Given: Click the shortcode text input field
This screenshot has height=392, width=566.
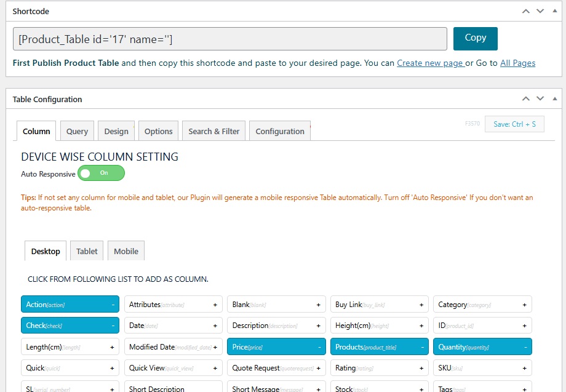Looking at the screenshot, I should click(x=229, y=39).
